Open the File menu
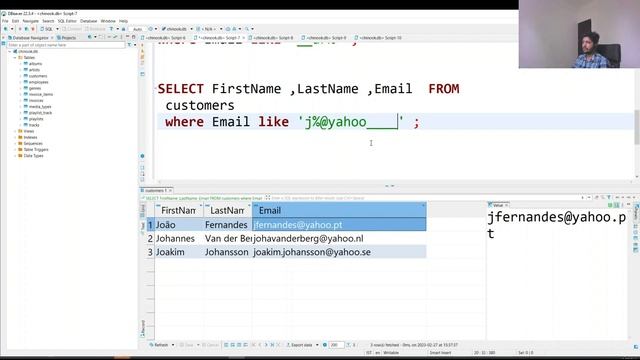Viewport: 640px width, 360px height. (5, 21)
